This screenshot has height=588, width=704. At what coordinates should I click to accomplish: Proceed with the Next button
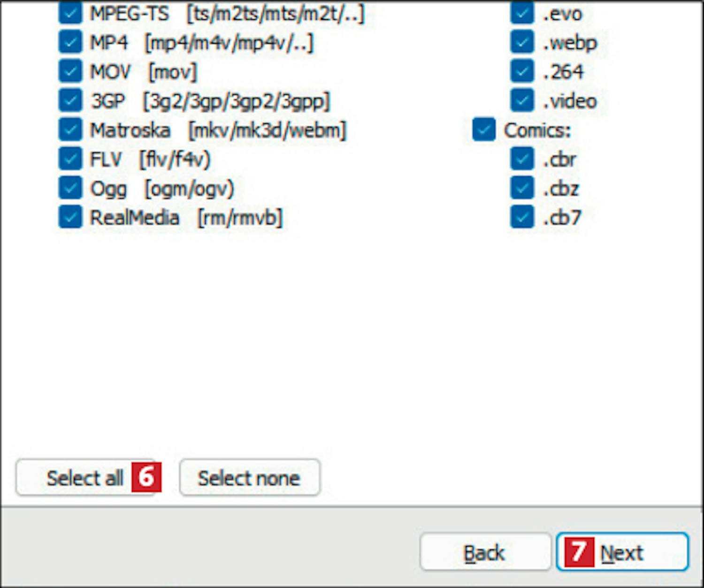pos(622,552)
